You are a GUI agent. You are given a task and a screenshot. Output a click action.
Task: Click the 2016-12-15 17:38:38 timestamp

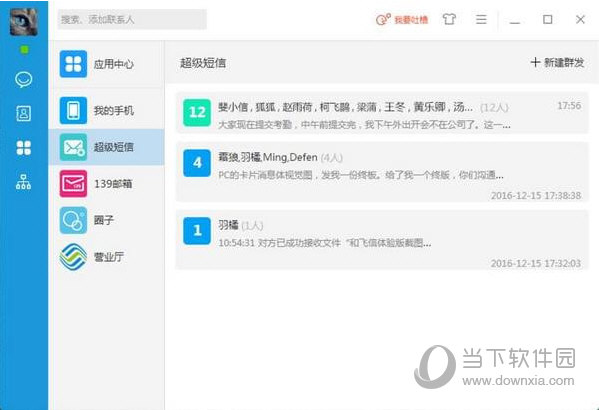click(536, 196)
